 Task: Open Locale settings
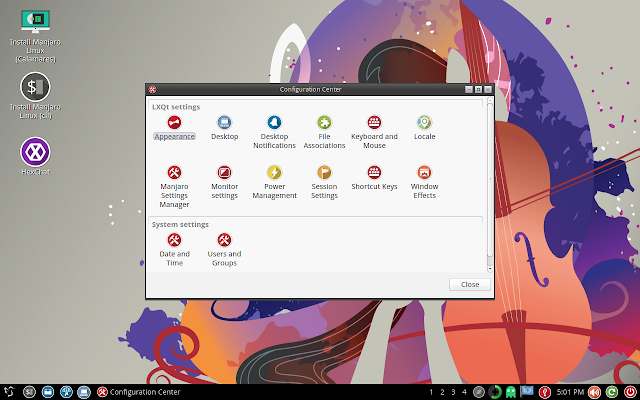click(424, 128)
